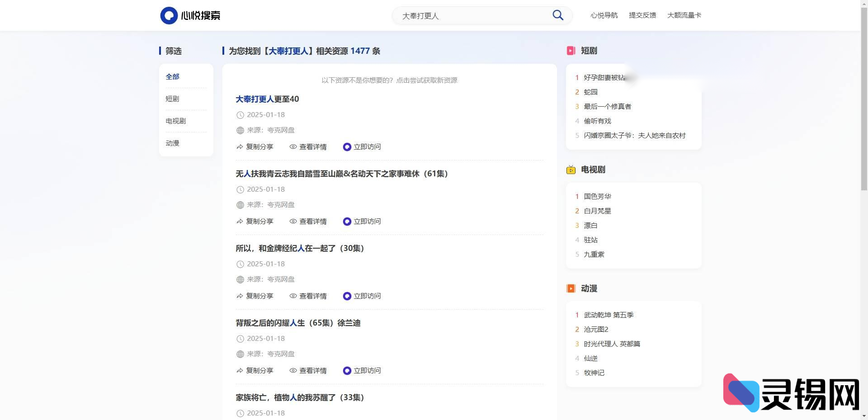The height and width of the screenshot is (420, 868).
Task: Click the 短剧 panel play icon
Action: [571, 51]
